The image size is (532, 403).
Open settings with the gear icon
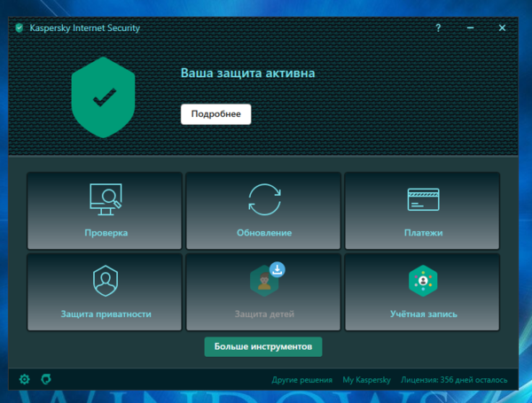[x=25, y=379]
